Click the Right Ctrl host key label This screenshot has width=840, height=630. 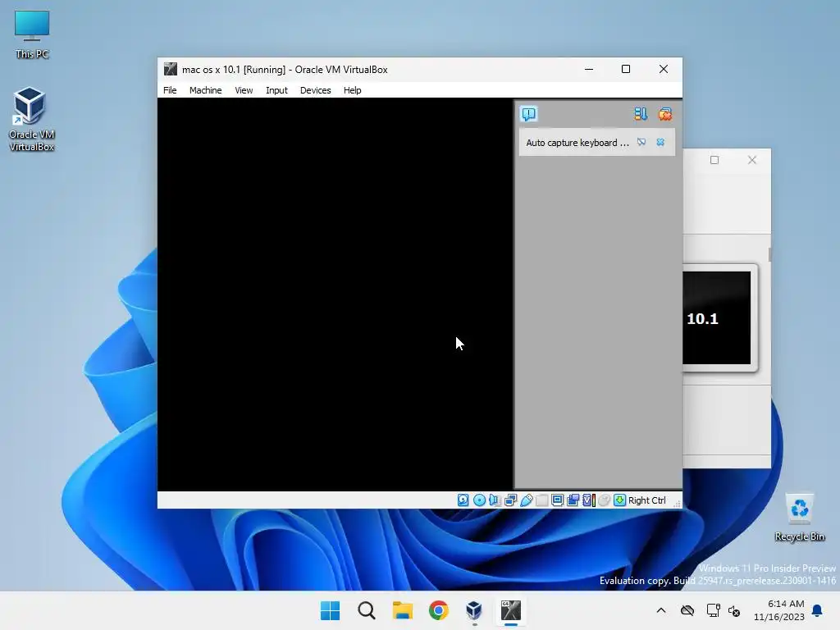tap(647, 500)
